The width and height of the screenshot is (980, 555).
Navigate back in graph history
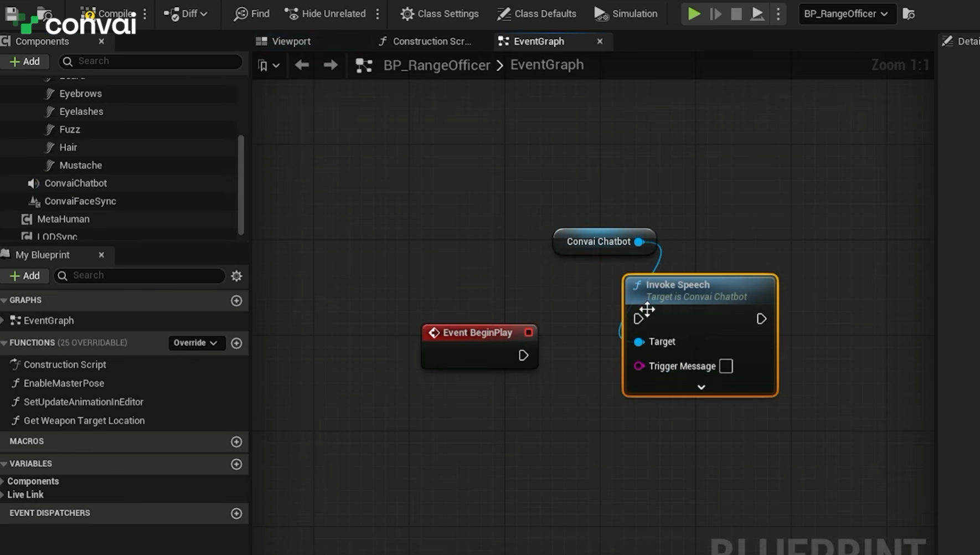pos(302,65)
